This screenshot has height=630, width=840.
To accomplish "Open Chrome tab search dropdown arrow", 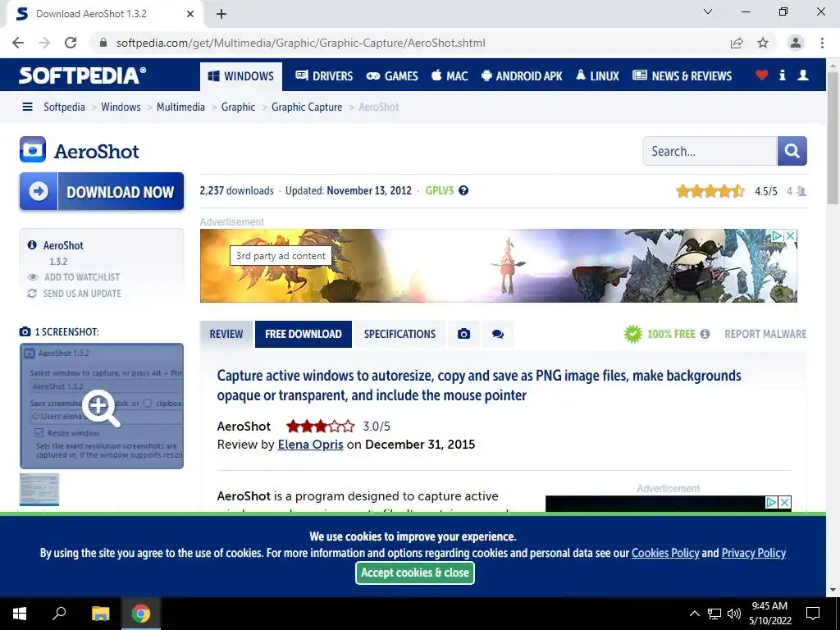I will click(708, 11).
